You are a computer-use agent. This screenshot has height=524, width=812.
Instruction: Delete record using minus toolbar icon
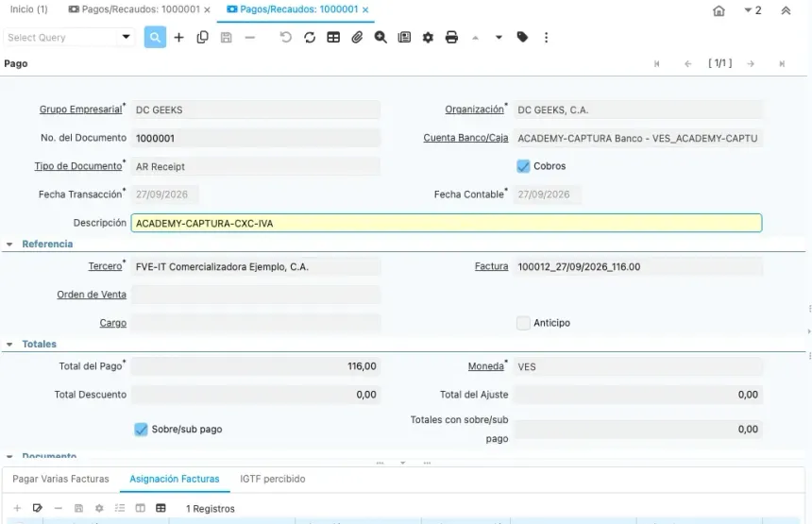click(x=250, y=37)
